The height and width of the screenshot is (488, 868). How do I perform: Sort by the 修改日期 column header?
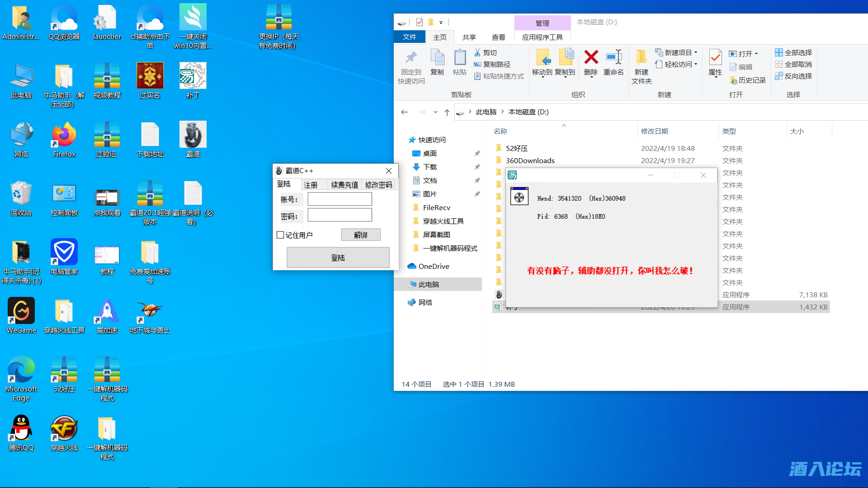click(677, 131)
